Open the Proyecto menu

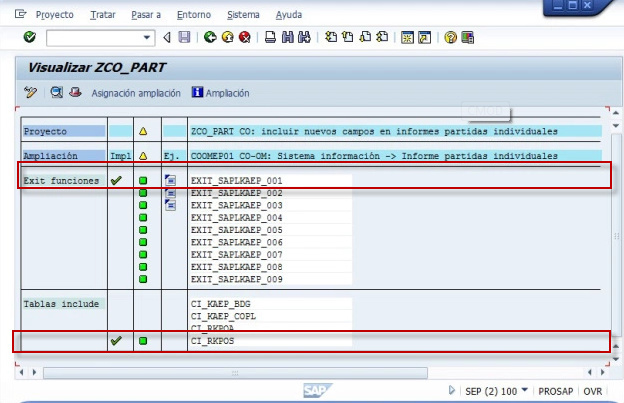[55, 15]
